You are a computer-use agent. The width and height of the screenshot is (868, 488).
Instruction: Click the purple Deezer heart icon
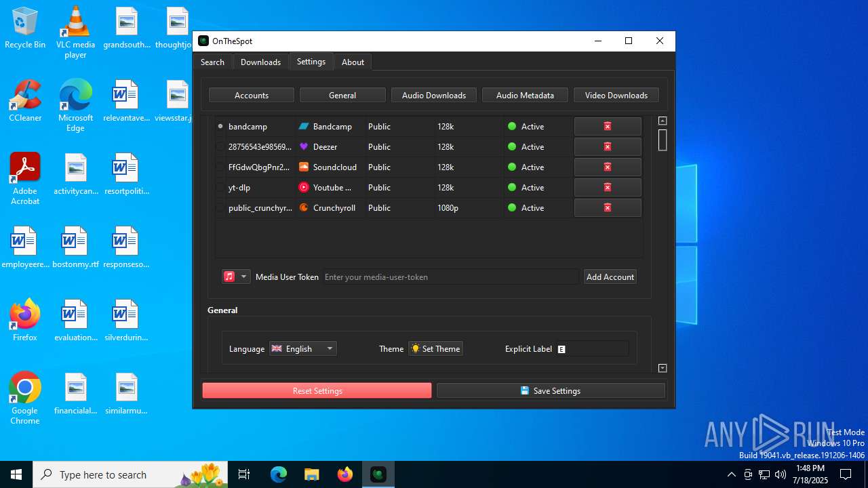(304, 146)
